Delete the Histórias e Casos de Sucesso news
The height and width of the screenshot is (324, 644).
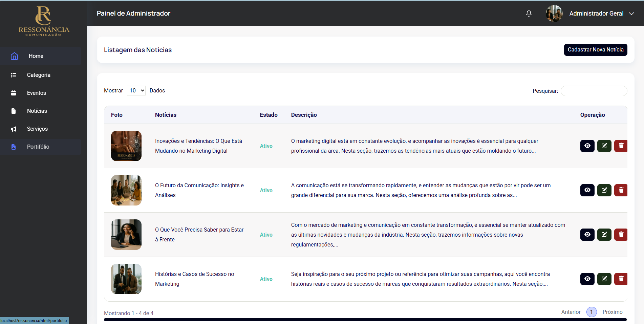pyautogui.click(x=621, y=279)
